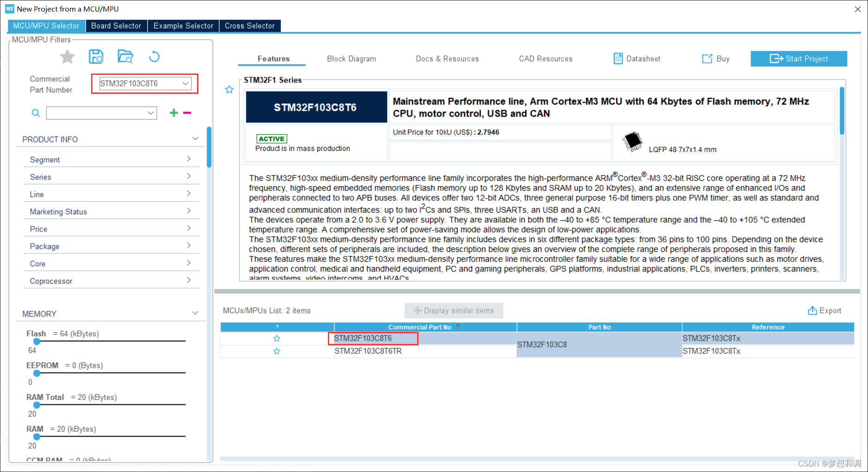Expand the Package filter

click(x=189, y=245)
